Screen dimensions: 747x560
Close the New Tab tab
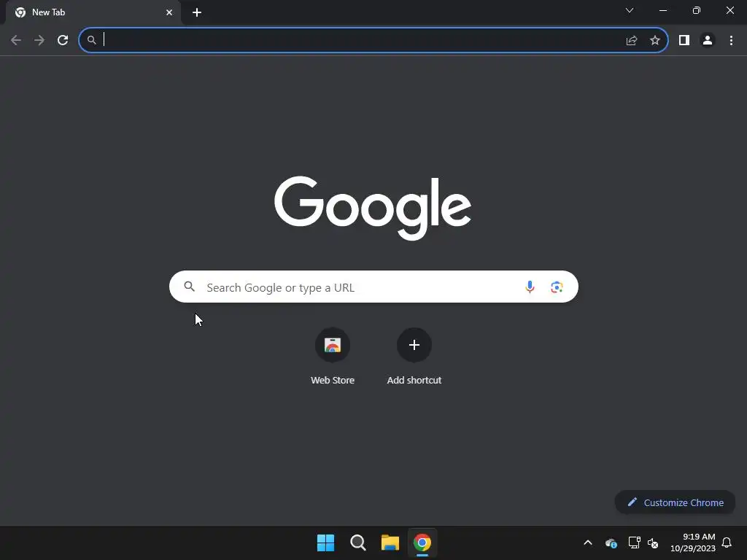169,12
